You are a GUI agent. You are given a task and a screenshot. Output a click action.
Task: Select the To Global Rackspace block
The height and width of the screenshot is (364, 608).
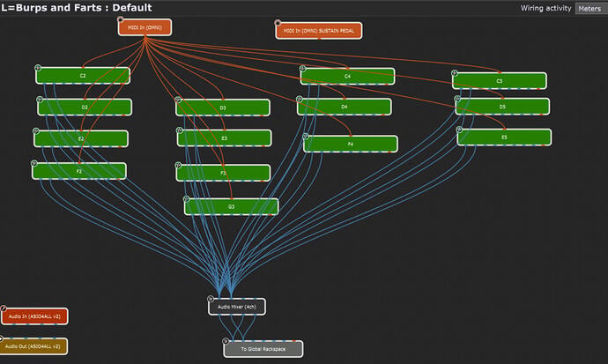[263, 349]
